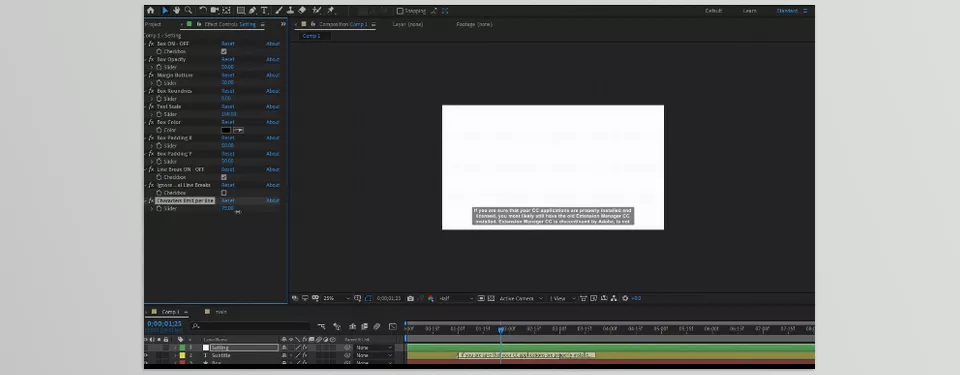Toggle visibility eye of Subtitle layer

click(x=146, y=355)
